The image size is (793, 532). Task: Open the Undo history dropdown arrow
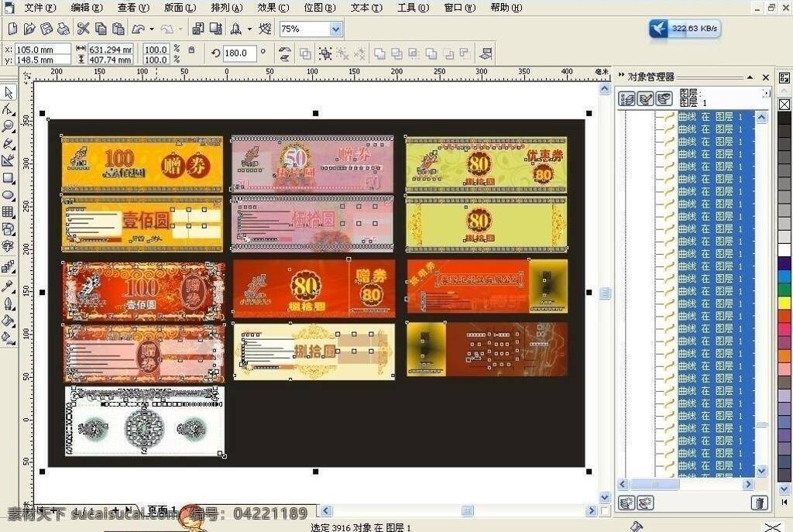(x=152, y=29)
